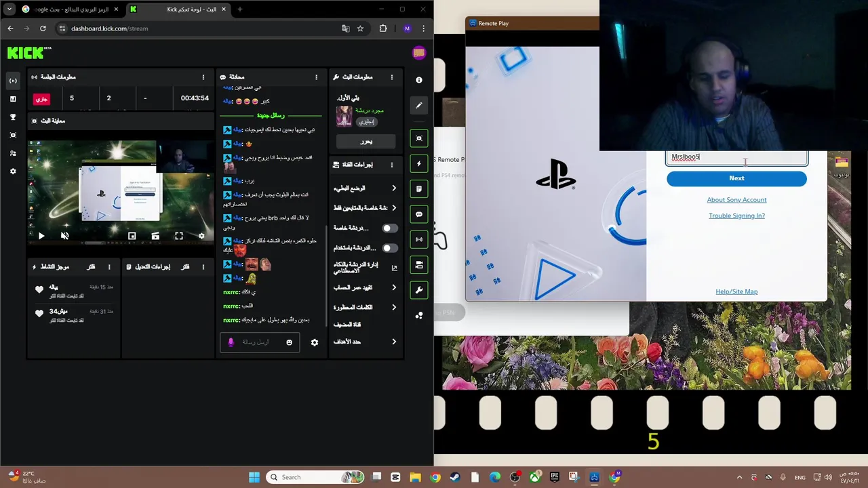Open chat panel three-dot menu
Screen dimensions: 868x488
point(316,77)
